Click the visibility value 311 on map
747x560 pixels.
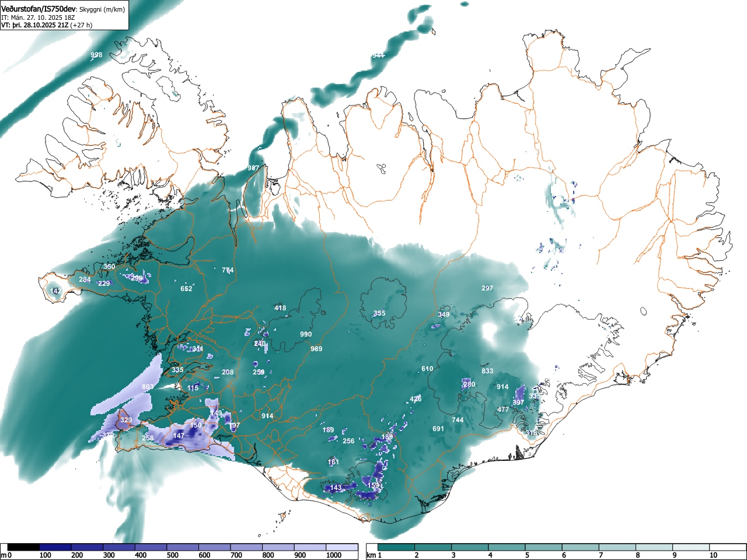tap(198, 349)
